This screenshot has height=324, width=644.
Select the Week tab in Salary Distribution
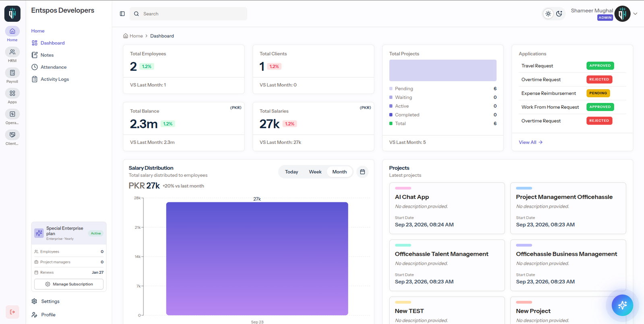tap(315, 172)
